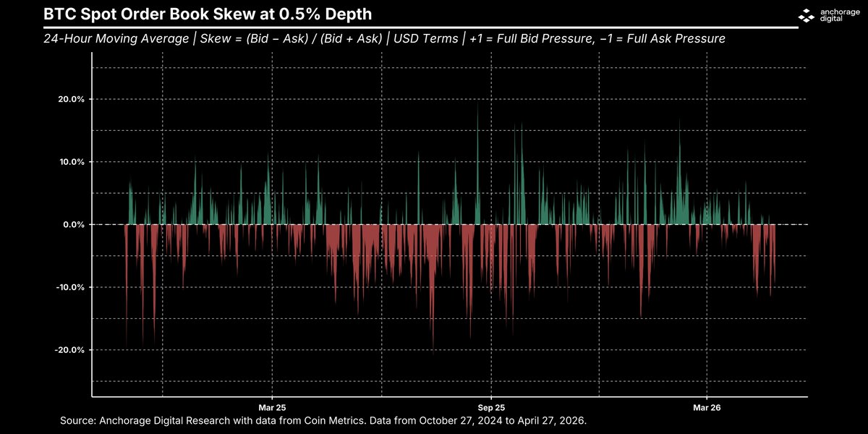This screenshot has width=868, height=434.
Task: Click the 'Mar 25' x-axis label
Action: point(272,408)
